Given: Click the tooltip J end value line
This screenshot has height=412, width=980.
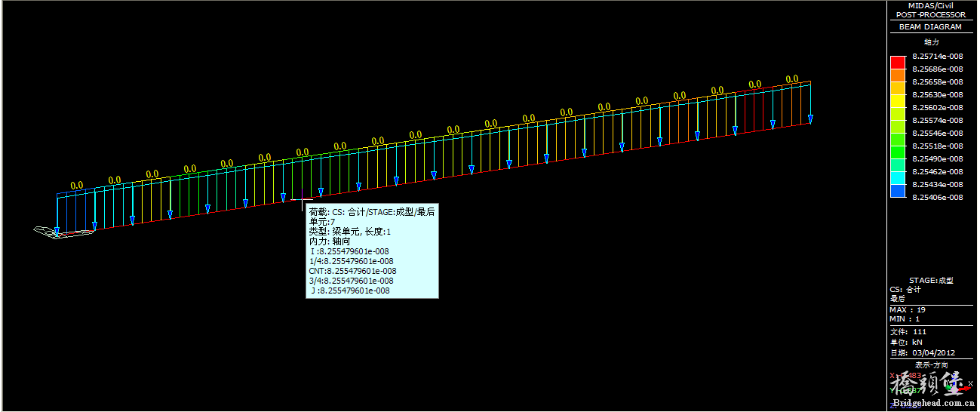Looking at the screenshot, I should [350, 291].
